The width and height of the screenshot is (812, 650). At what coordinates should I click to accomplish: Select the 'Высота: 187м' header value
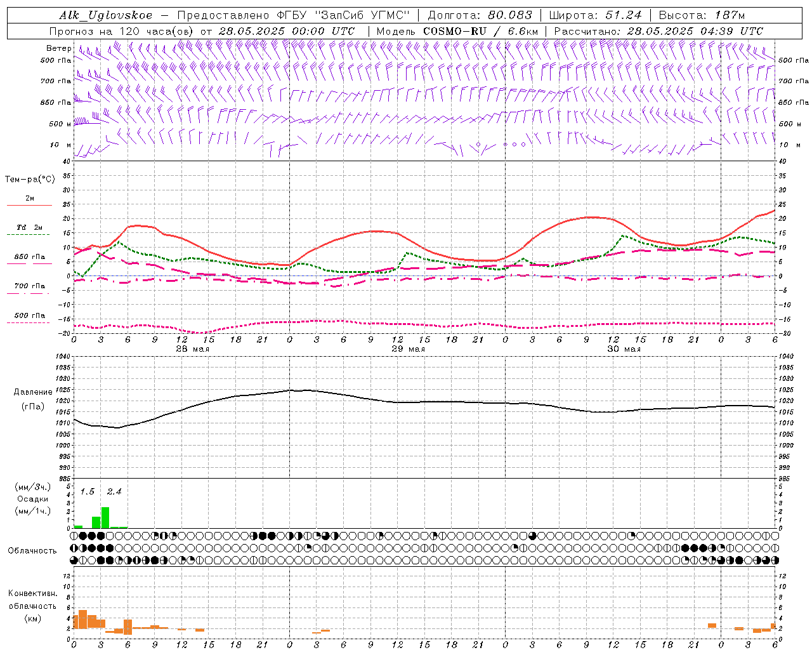click(x=702, y=15)
